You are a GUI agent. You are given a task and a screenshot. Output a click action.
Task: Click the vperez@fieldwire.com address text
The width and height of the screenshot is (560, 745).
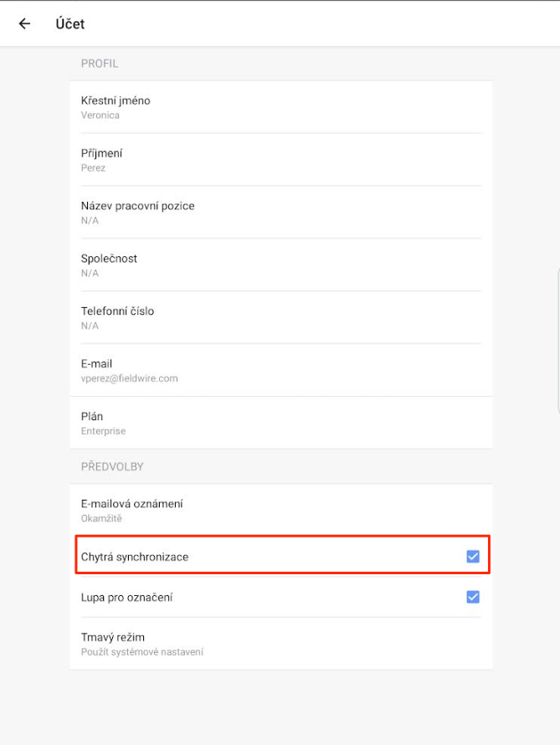(x=129, y=378)
